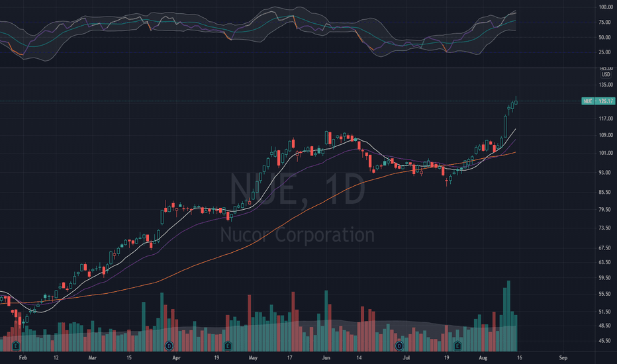Image resolution: width=617 pixels, height=364 pixels.
Task: Click the 15 date label on time axis
Action: [129, 357]
